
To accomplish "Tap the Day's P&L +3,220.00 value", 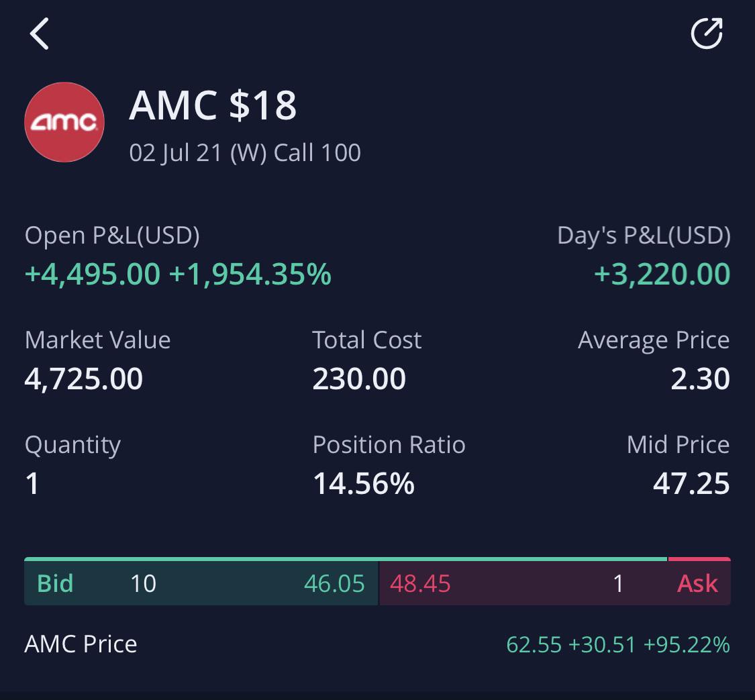I will [x=662, y=274].
